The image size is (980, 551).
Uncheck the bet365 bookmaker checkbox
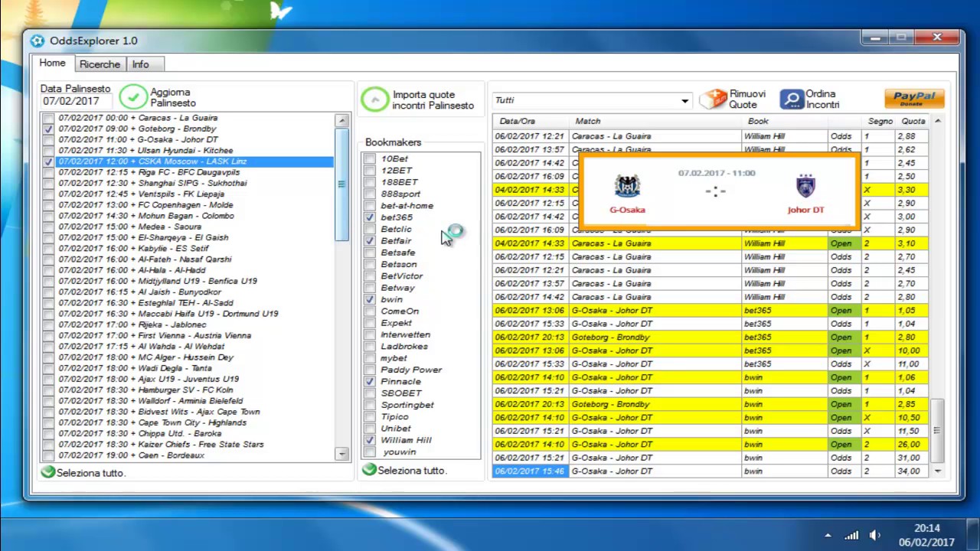[x=371, y=217]
